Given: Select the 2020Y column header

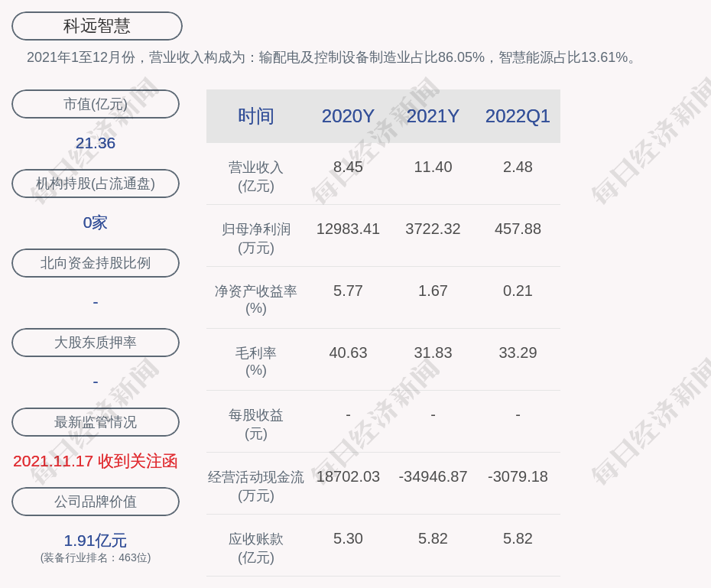Looking at the screenshot, I should (348, 116).
